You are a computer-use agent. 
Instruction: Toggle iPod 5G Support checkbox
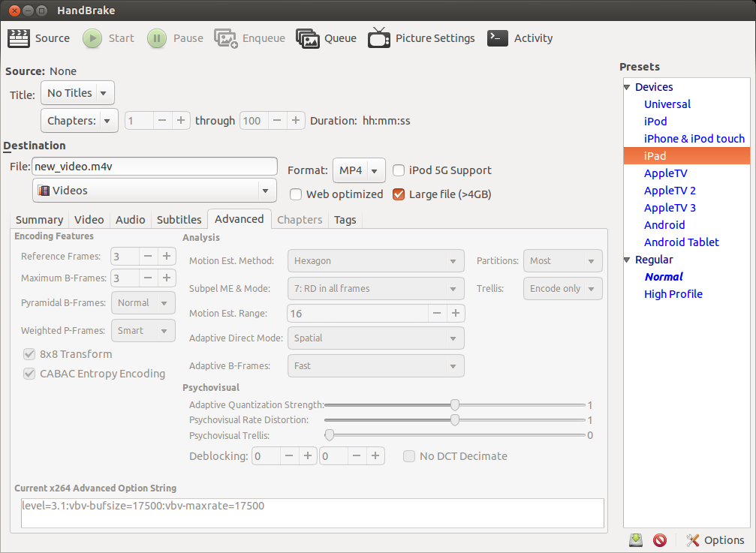pos(399,170)
